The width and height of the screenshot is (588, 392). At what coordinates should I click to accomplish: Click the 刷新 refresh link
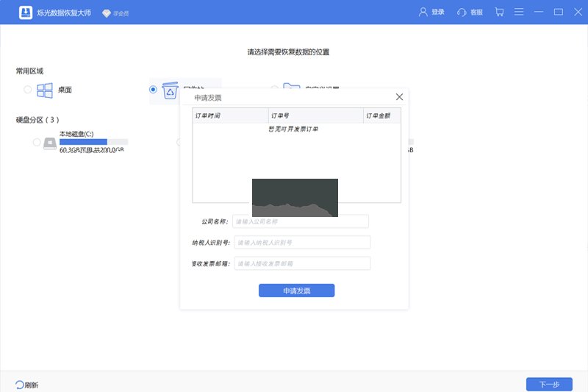(x=26, y=385)
